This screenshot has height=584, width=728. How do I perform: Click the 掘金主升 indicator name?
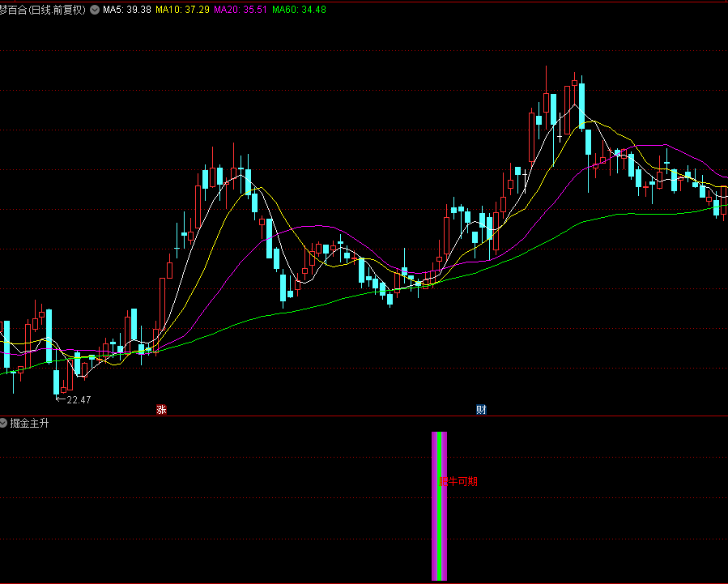[29, 423]
